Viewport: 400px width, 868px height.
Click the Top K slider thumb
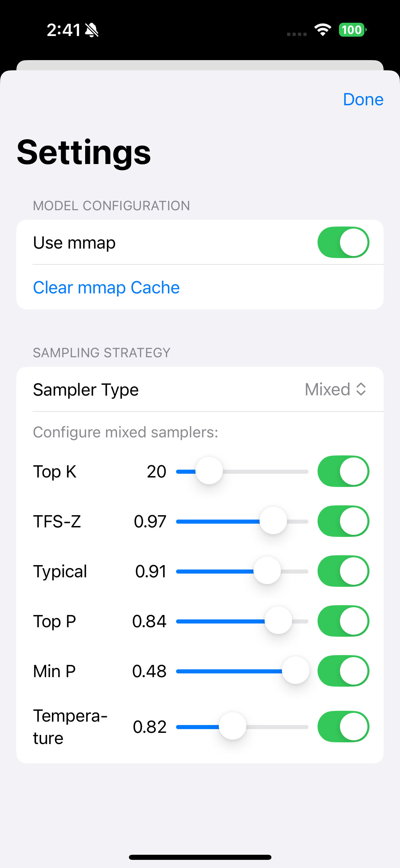click(209, 471)
